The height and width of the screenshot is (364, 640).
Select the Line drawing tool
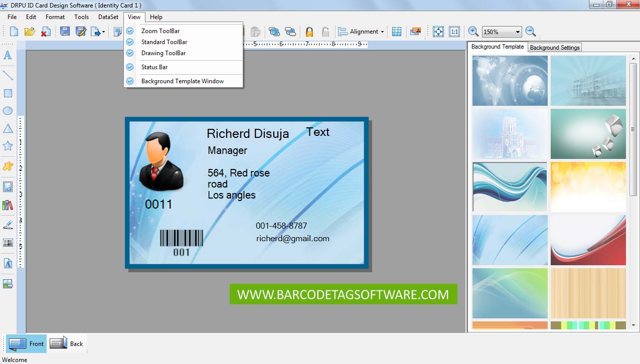[8, 75]
